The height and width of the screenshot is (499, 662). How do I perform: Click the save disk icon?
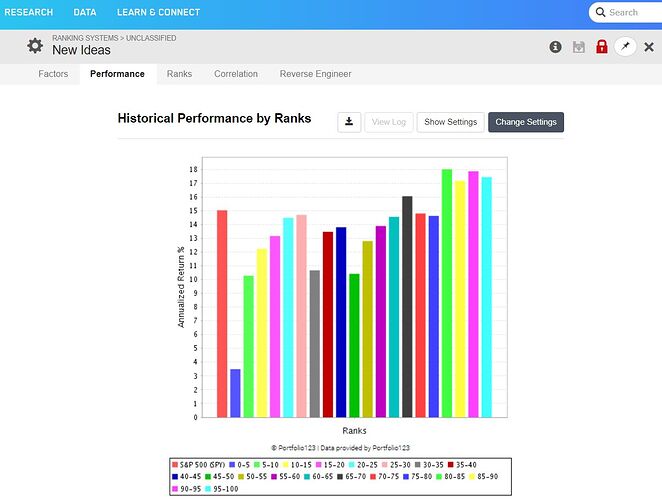click(x=578, y=47)
